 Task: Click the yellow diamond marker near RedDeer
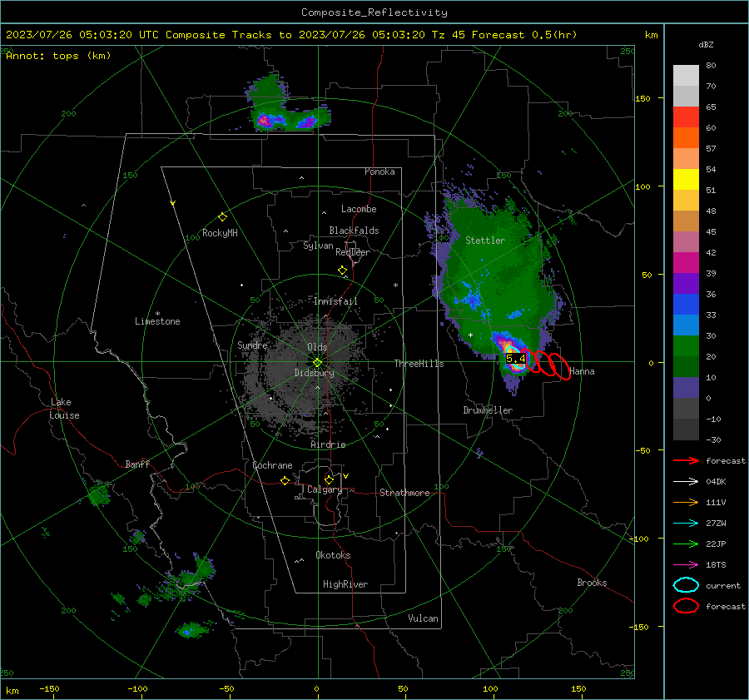(342, 271)
